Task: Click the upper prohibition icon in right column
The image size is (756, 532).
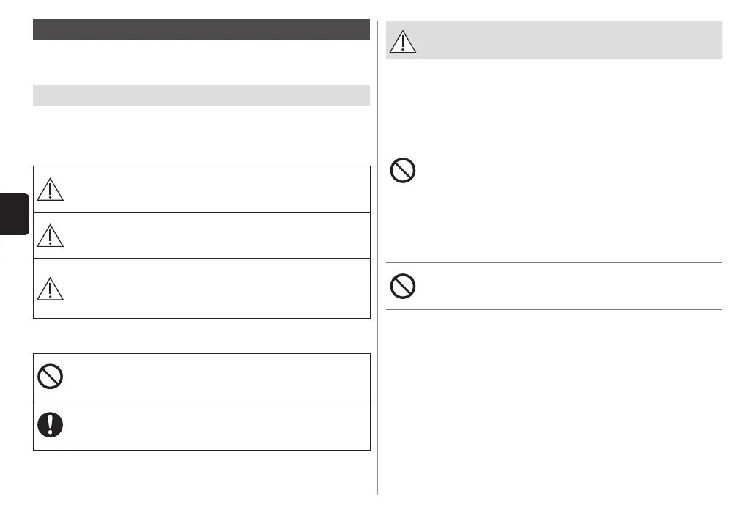Action: [403, 171]
